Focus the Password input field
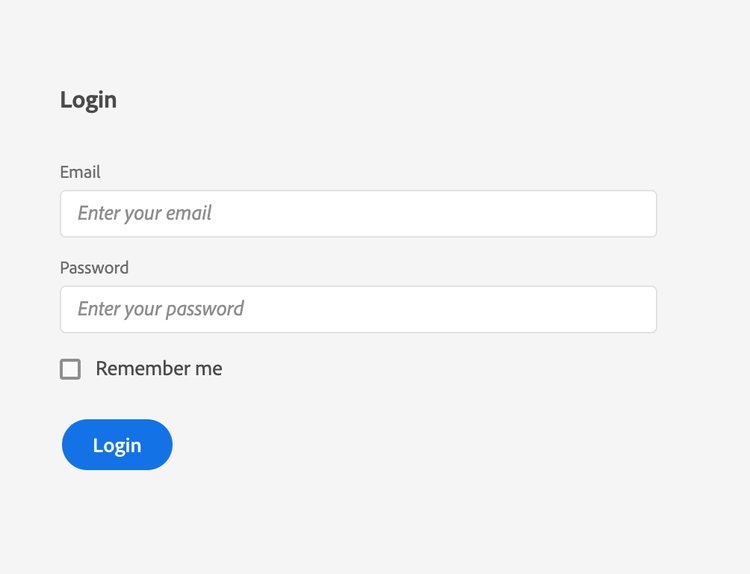Viewport: 750px width, 574px height. coord(358,309)
